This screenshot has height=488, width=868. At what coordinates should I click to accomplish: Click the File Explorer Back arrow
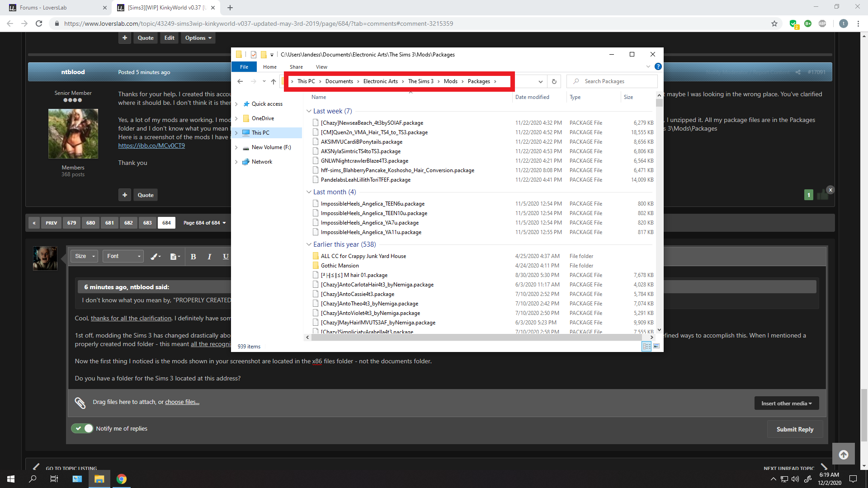pos(240,81)
